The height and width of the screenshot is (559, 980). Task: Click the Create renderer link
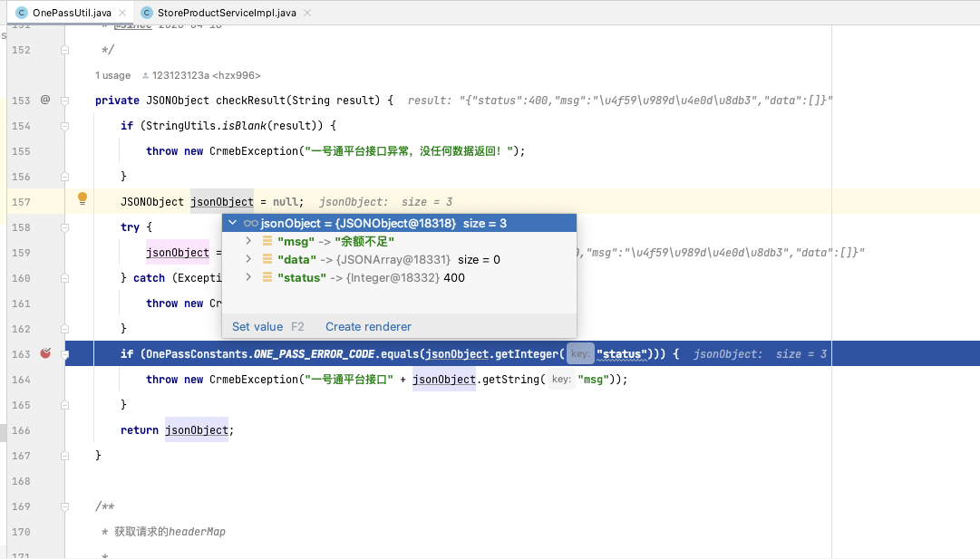point(368,326)
